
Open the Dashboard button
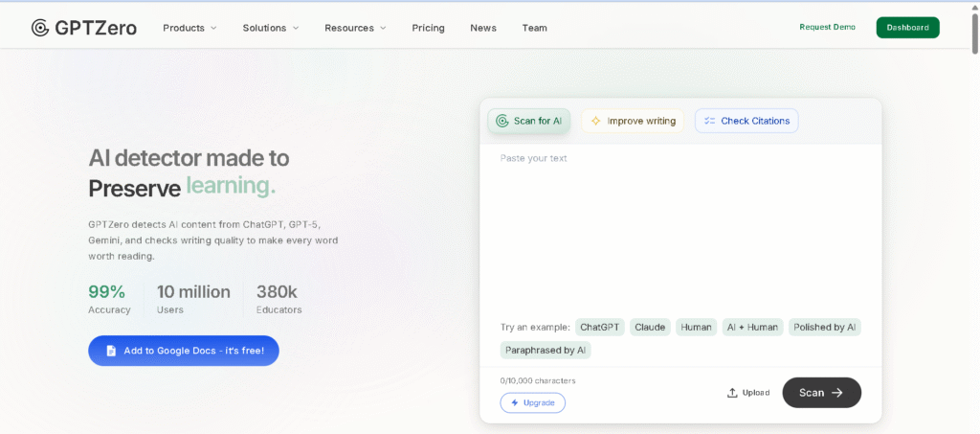tap(907, 28)
